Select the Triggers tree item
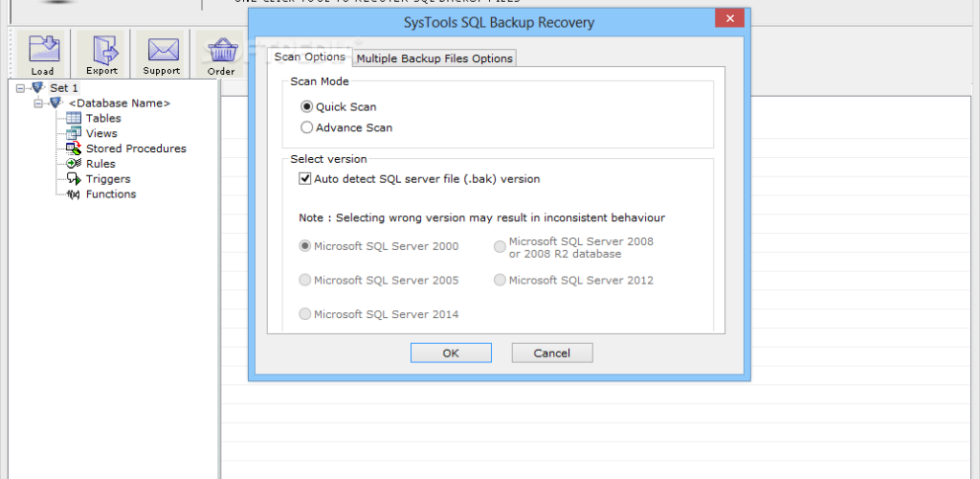The height and width of the screenshot is (479, 980). (x=108, y=179)
